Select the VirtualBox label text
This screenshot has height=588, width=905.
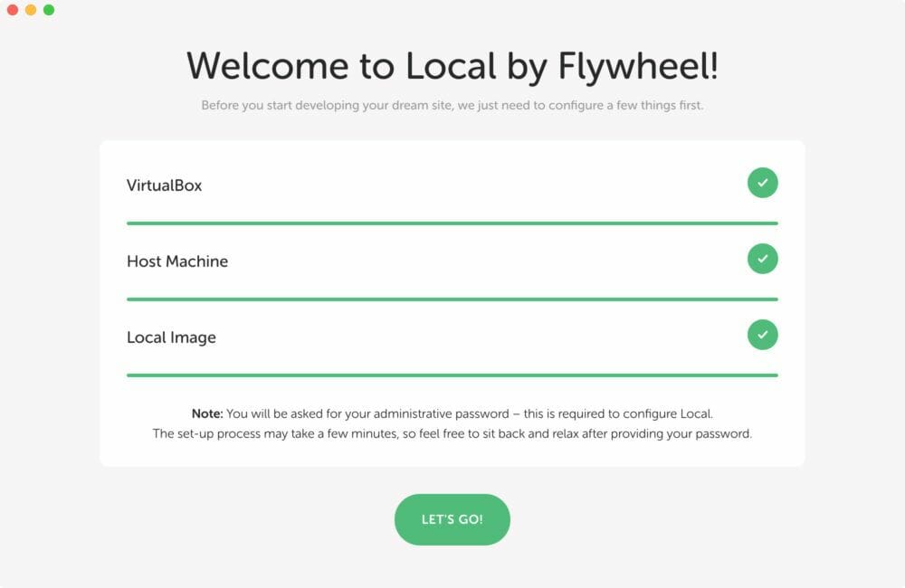[165, 185]
